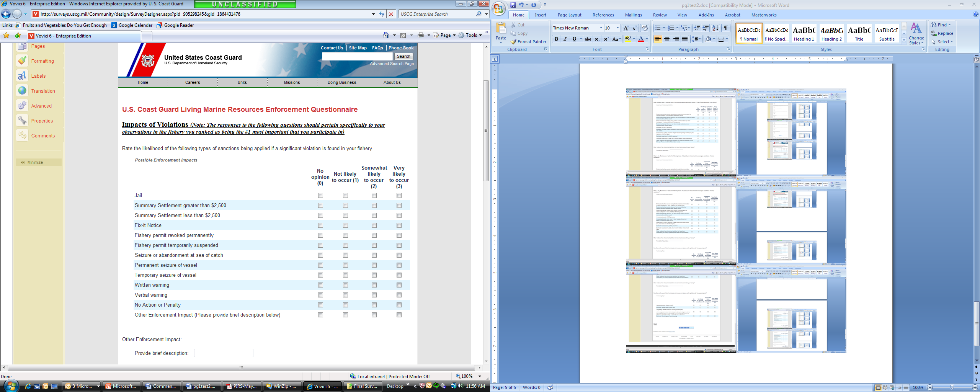Center-align text using the paragraph alignment icon

tap(666, 39)
